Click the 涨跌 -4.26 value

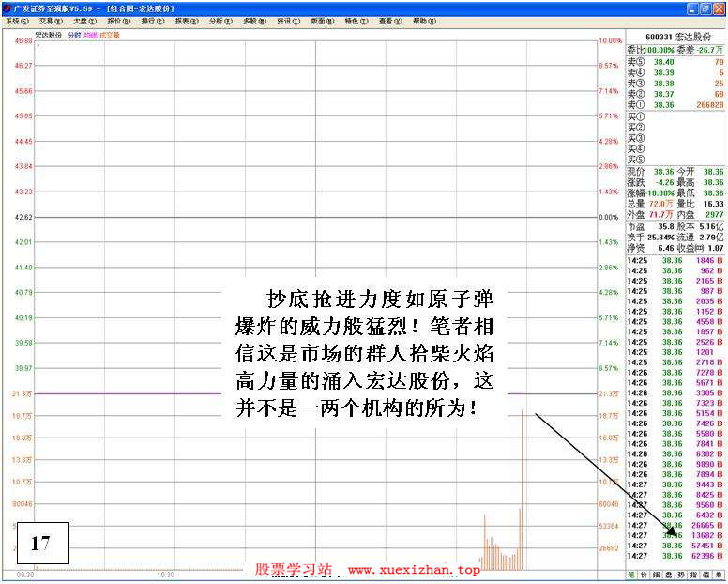tap(664, 182)
